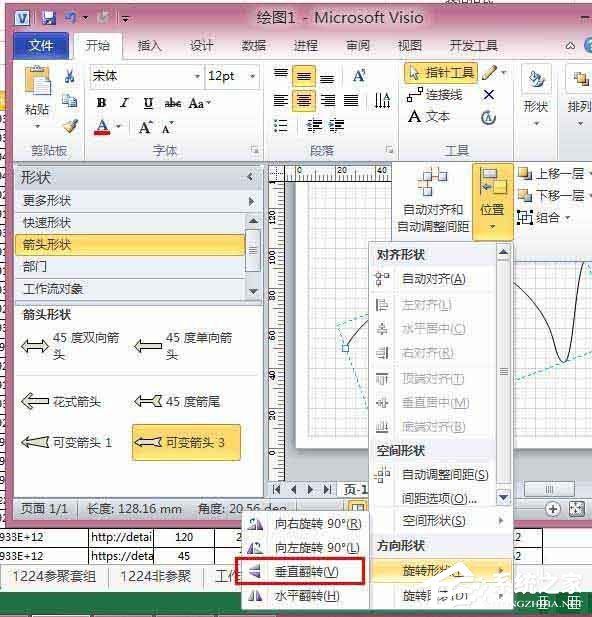Choose 向右旋转 90°(R)
Viewport: 592px width, 617px height.
click(305, 524)
